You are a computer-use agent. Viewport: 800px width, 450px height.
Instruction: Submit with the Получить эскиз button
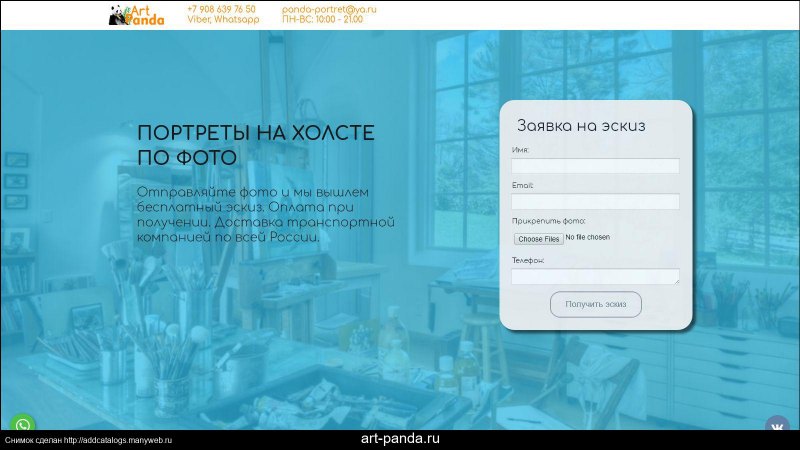click(596, 304)
